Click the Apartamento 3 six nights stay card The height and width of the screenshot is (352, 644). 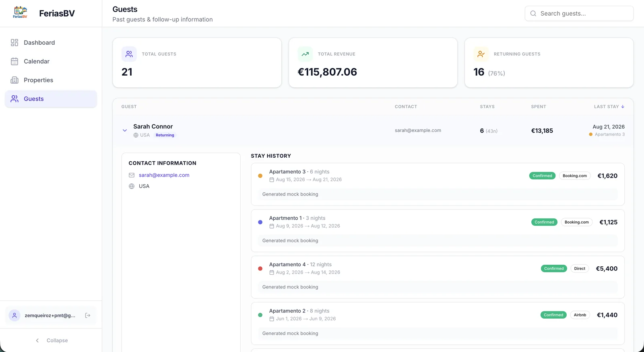pyautogui.click(x=438, y=184)
